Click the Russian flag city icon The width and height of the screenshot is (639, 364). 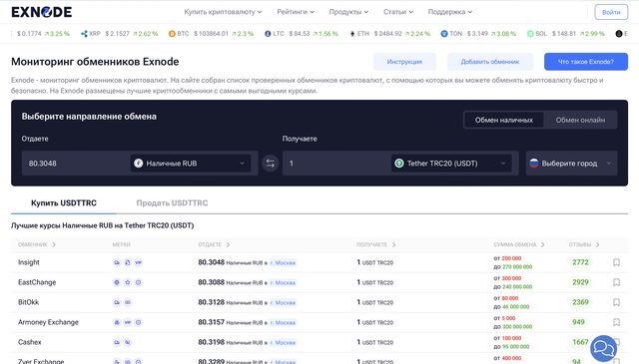click(x=534, y=164)
